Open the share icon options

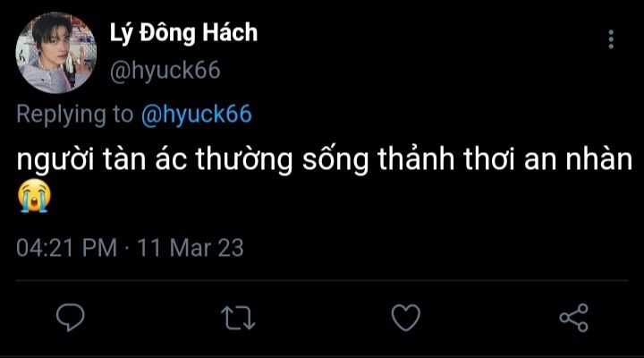(x=572, y=317)
